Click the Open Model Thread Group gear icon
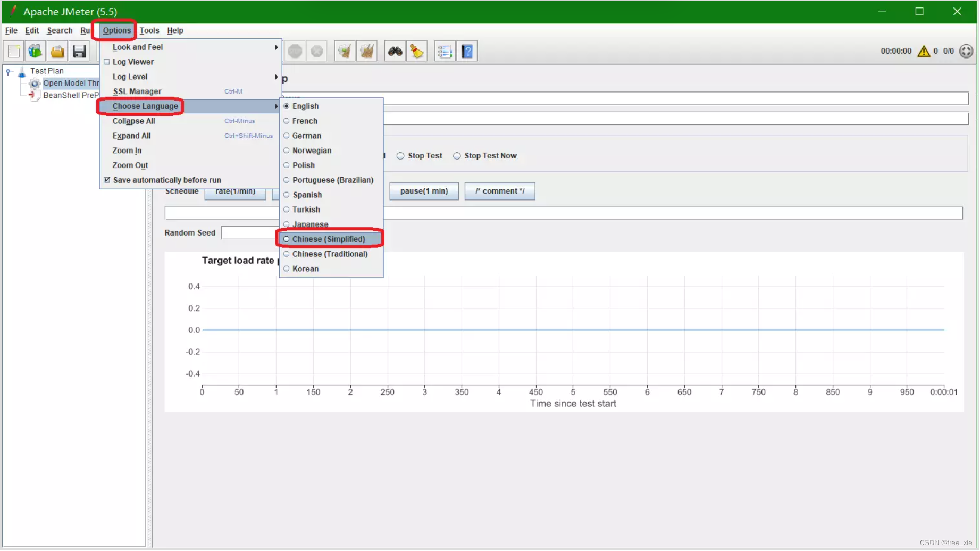Image resolution: width=980 pixels, height=551 pixels. [x=35, y=84]
